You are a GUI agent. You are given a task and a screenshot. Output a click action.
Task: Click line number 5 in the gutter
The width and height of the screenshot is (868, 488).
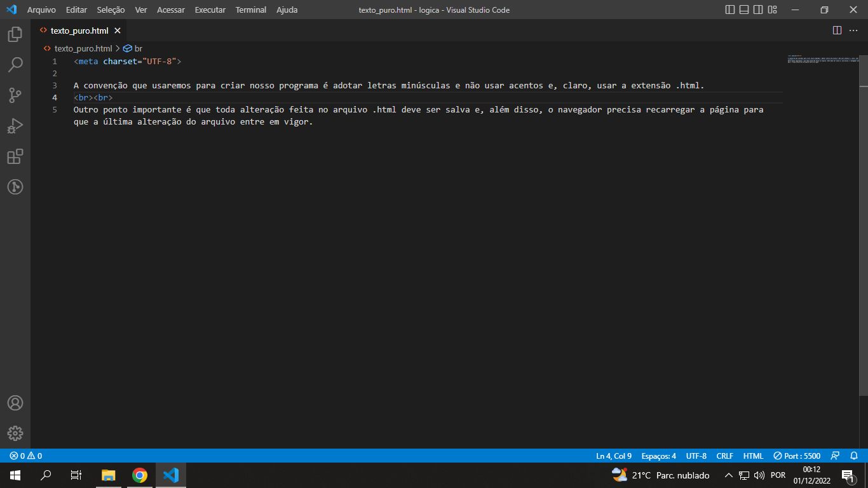55,110
